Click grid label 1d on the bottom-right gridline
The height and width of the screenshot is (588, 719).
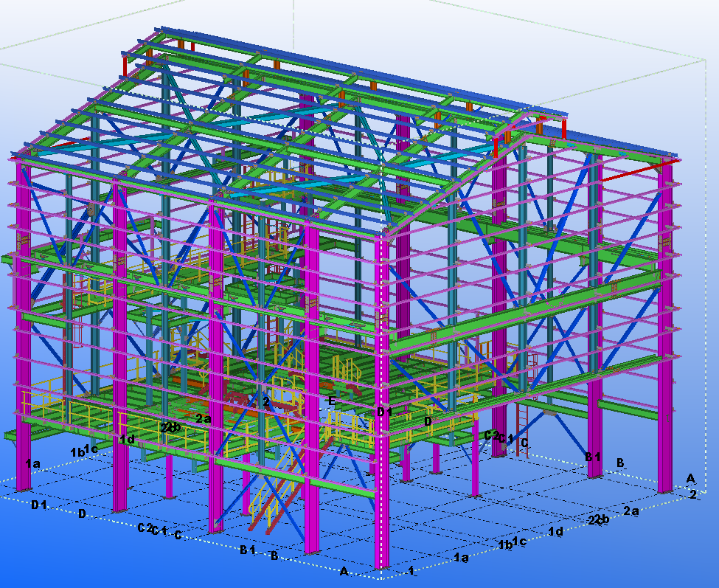coord(556,531)
